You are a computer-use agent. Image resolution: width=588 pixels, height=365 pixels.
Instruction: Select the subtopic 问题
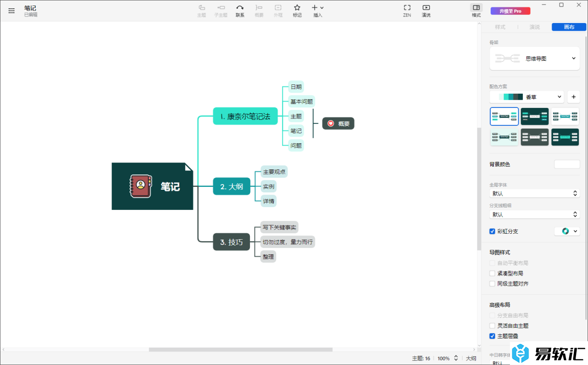[296, 146]
